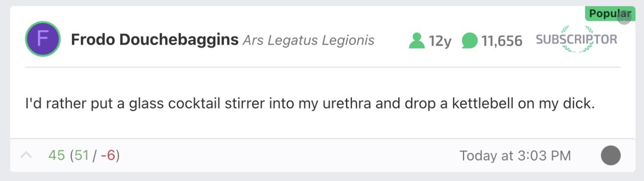This screenshot has width=644, height=181.
Task: Click the purple "F" user avatar
Action: 43,39
